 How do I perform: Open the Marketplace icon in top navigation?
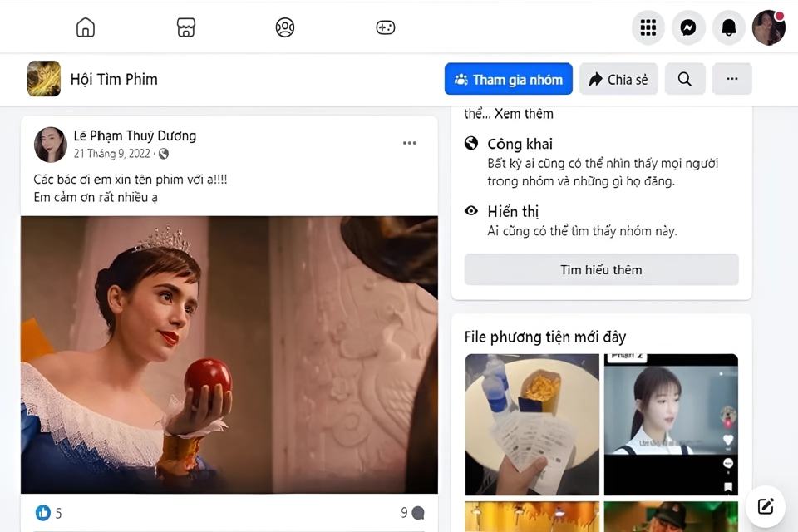click(185, 27)
